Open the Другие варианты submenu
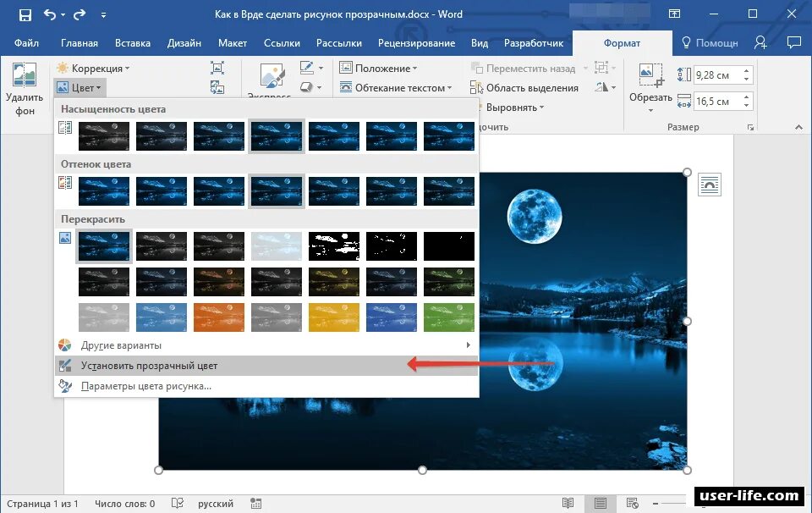Viewport: 812px width, 513px height. click(266, 345)
